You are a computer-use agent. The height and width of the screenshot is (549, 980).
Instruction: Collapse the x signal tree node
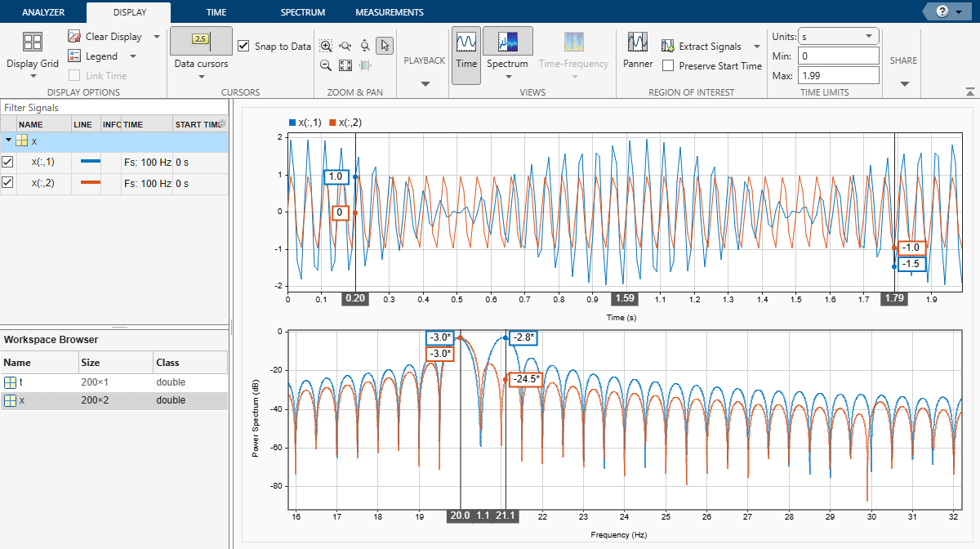pyautogui.click(x=8, y=141)
